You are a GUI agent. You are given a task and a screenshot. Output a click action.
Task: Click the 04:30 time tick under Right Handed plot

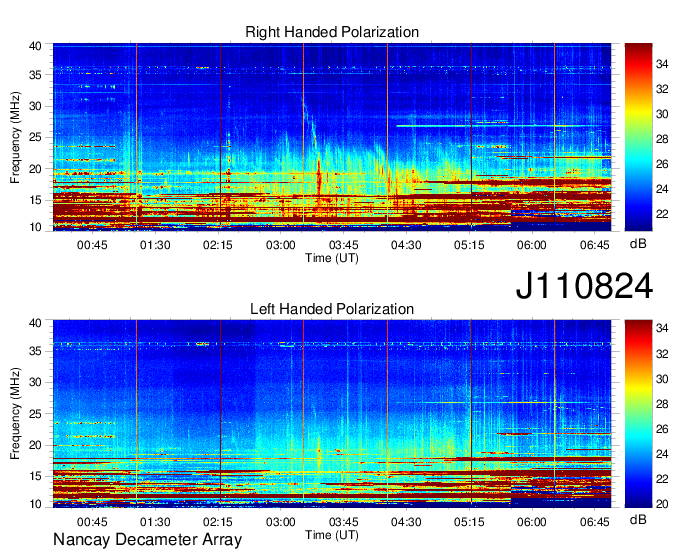(x=406, y=245)
